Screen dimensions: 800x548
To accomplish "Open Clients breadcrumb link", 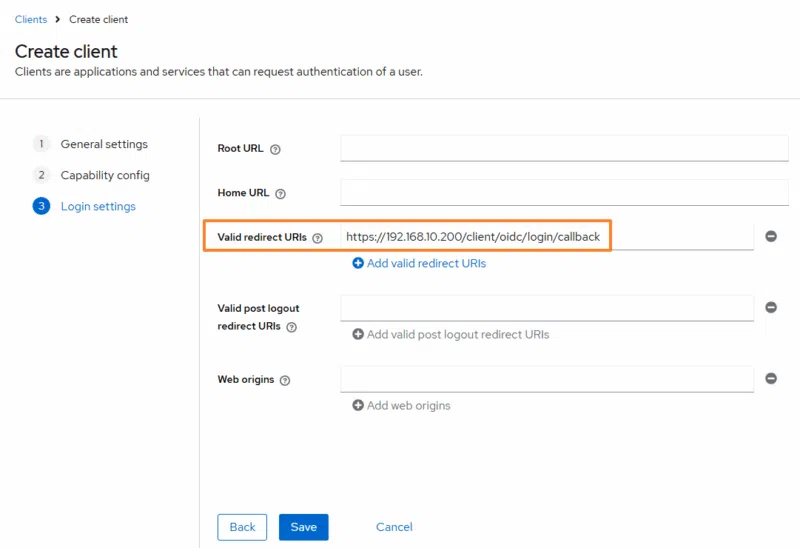I will tap(31, 19).
